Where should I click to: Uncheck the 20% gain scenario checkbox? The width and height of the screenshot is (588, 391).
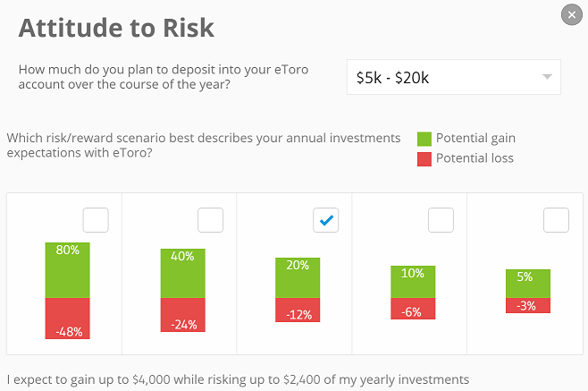click(x=326, y=220)
